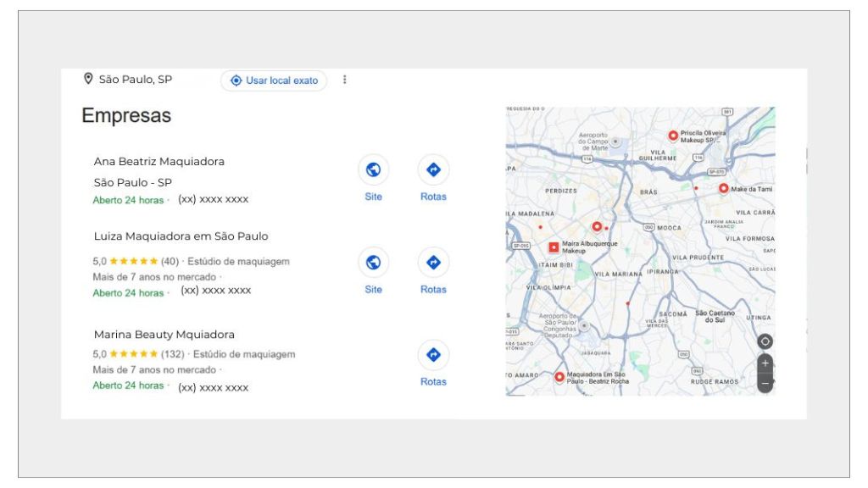Click the star rating of Luiza Maquiadora
This screenshot has width=868, height=488.
(133, 261)
